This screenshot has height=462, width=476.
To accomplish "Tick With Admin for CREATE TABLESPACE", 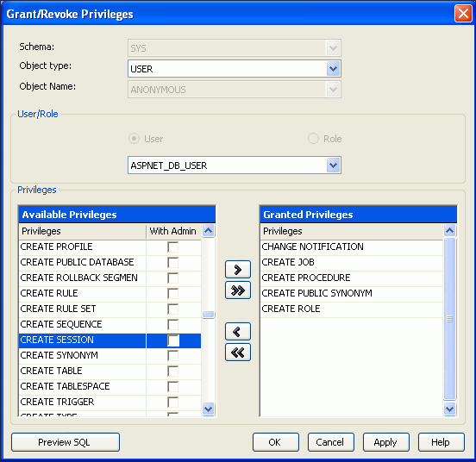I will click(172, 386).
